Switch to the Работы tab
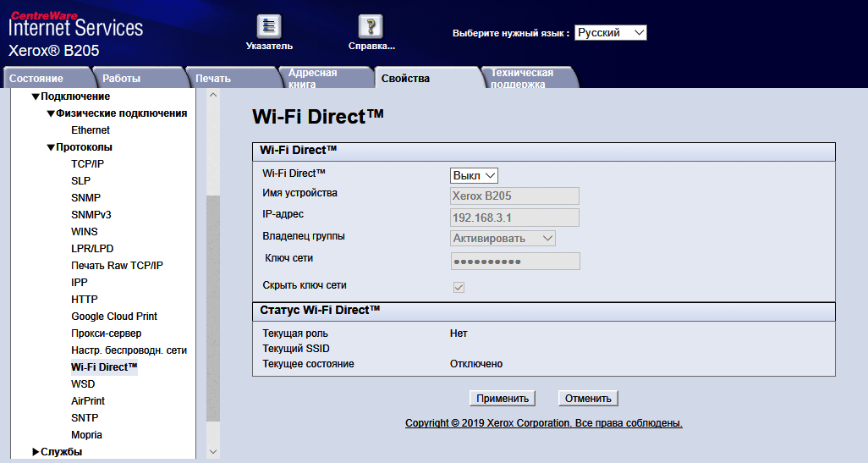The image size is (868, 463). (x=139, y=78)
